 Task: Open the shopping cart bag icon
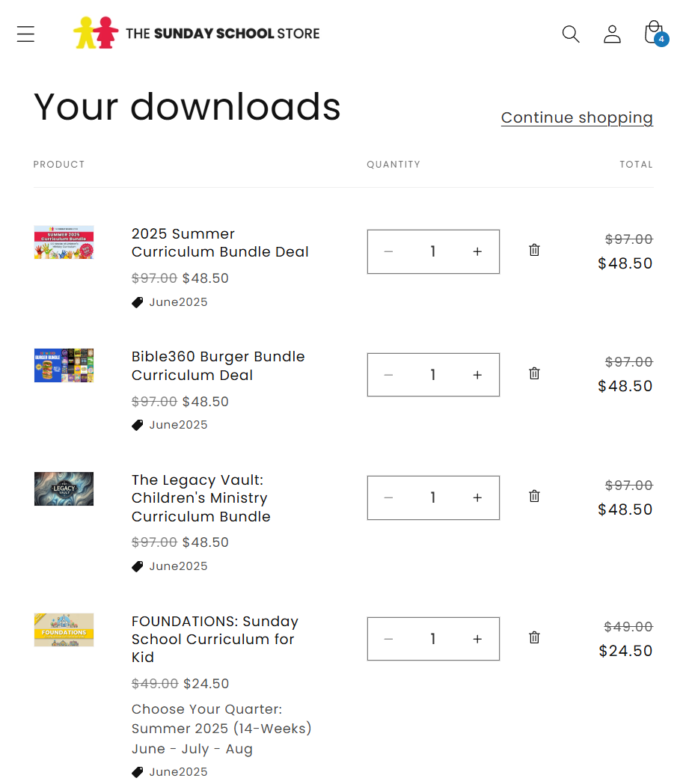click(x=654, y=33)
